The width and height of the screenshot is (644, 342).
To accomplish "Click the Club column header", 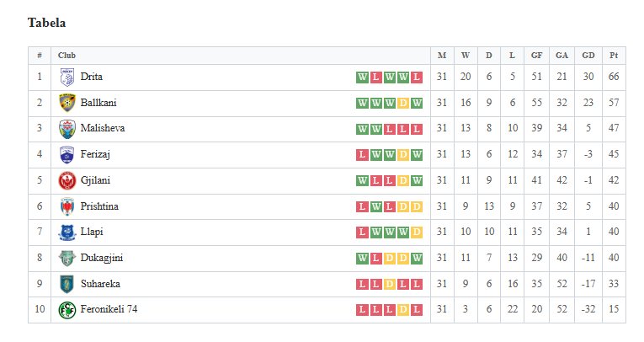I will pos(67,56).
